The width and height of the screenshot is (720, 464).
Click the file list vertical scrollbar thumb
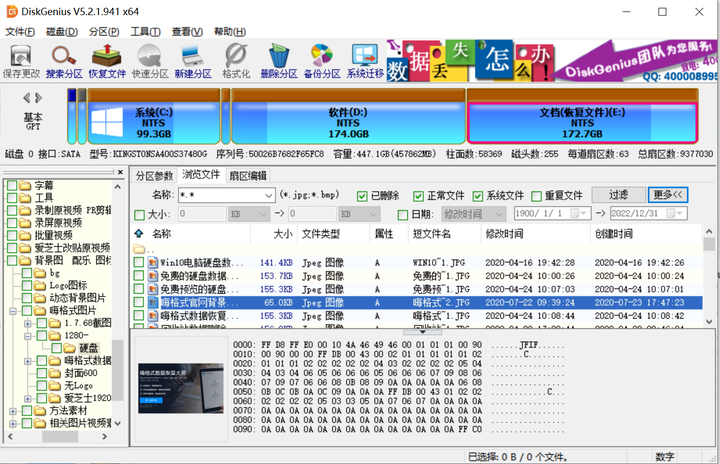pyautogui.click(x=709, y=244)
